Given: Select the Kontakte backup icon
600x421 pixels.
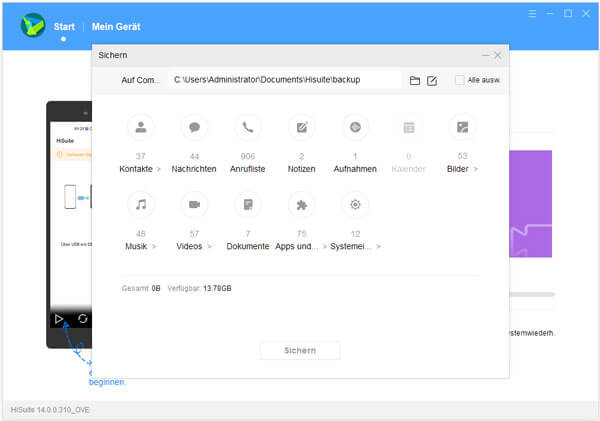Looking at the screenshot, I should tap(141, 127).
